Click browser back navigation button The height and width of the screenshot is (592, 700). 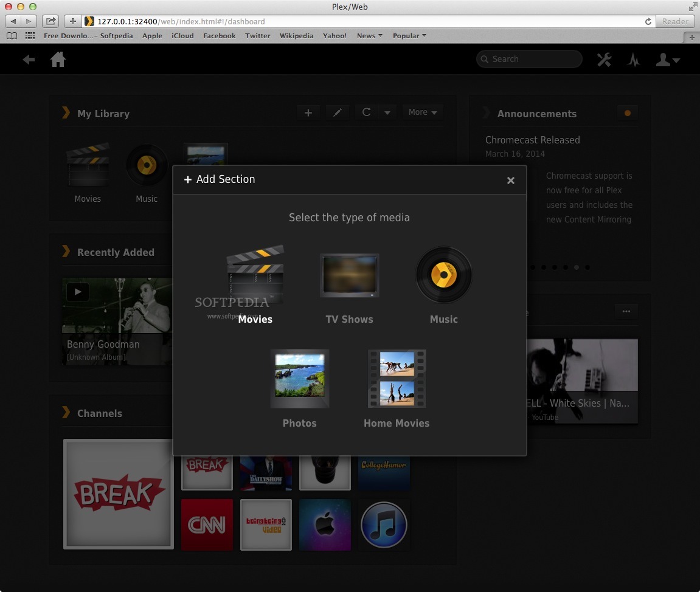(x=13, y=21)
